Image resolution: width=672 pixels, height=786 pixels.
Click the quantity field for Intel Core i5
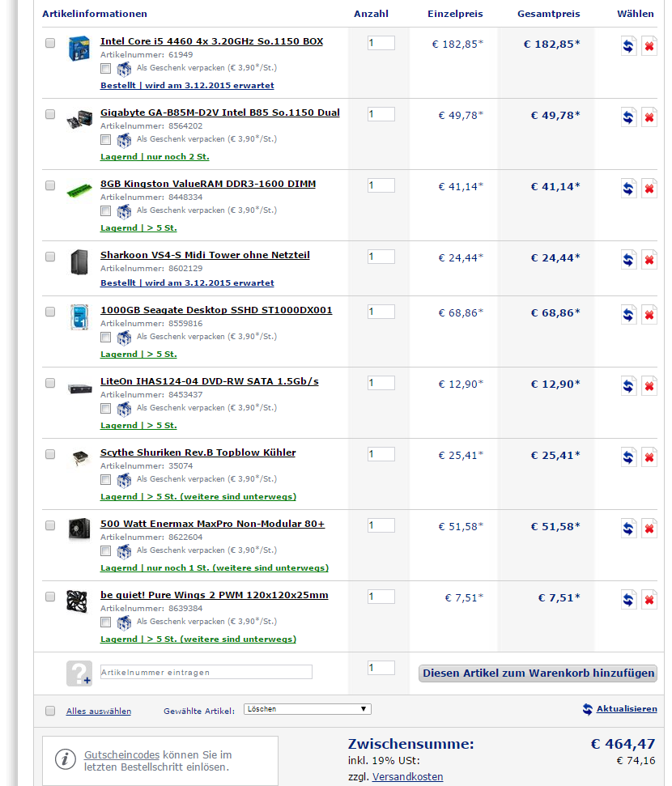[381, 43]
